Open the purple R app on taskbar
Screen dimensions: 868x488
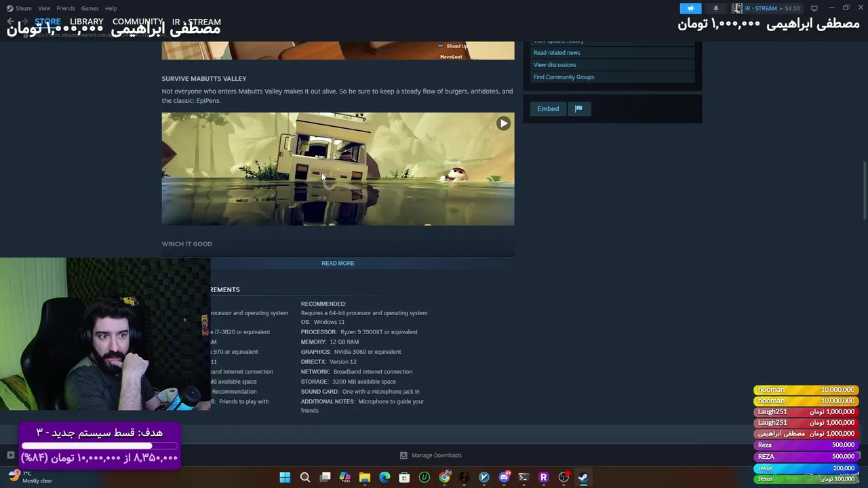543,477
